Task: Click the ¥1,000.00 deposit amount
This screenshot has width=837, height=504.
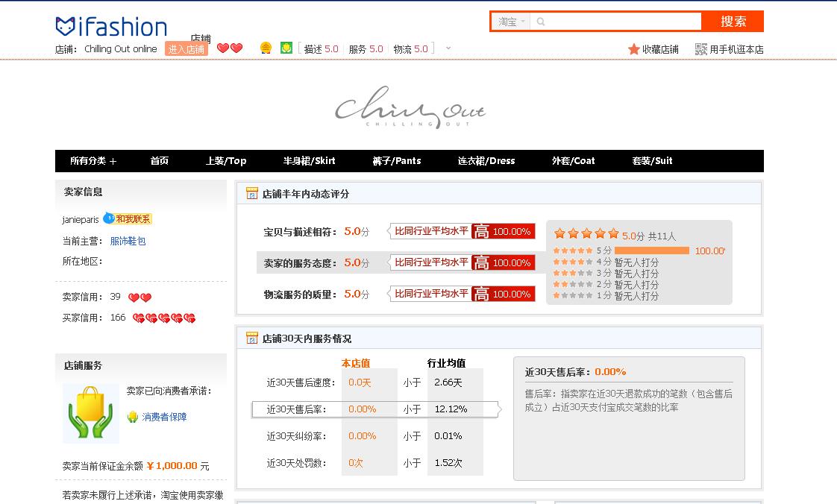Action: coord(172,465)
